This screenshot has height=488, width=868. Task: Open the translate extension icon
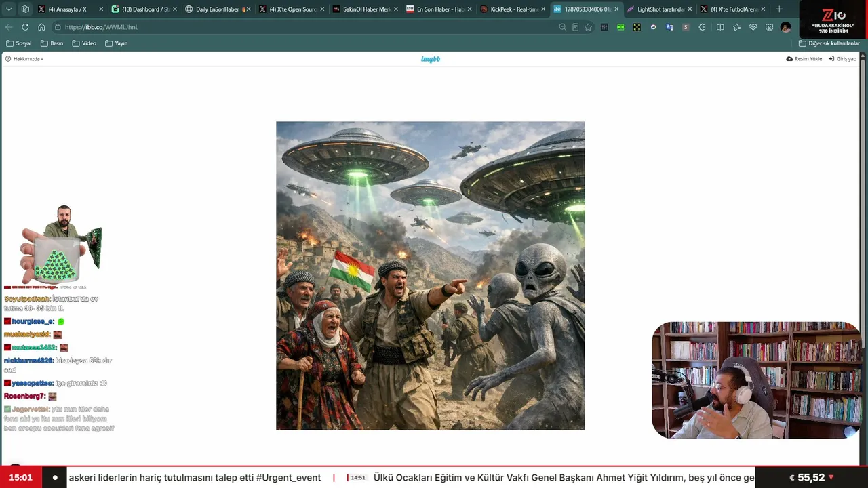(669, 27)
